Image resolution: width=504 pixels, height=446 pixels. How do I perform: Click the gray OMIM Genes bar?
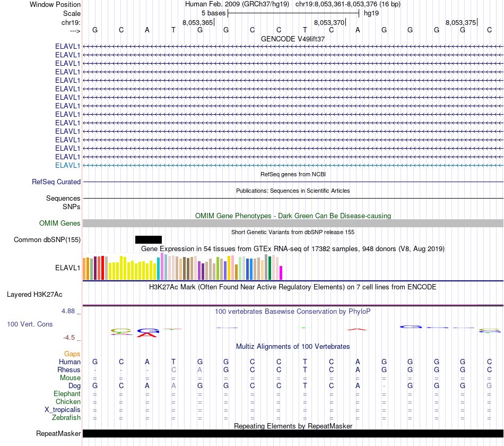pos(293,224)
